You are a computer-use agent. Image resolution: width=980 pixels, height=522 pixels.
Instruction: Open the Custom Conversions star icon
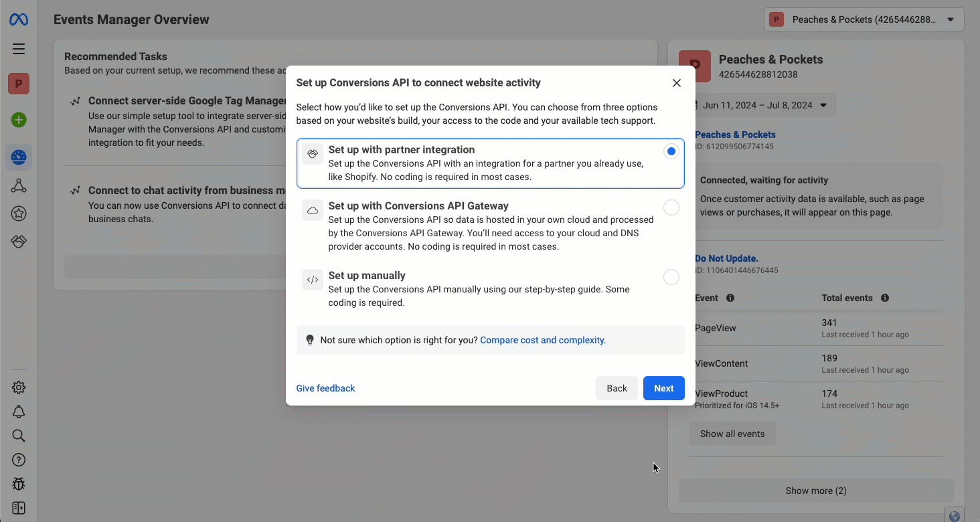tap(19, 213)
